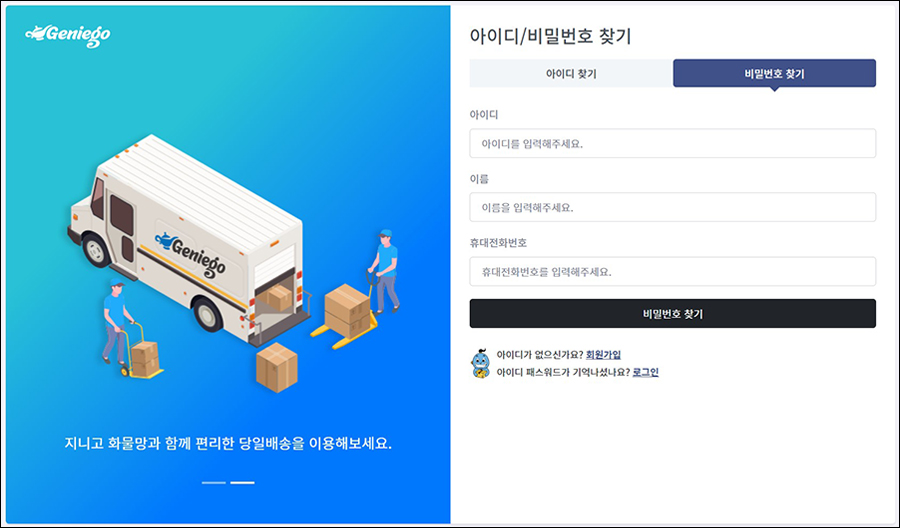Click the black 비밀번호 찾기 submit button

673,313
